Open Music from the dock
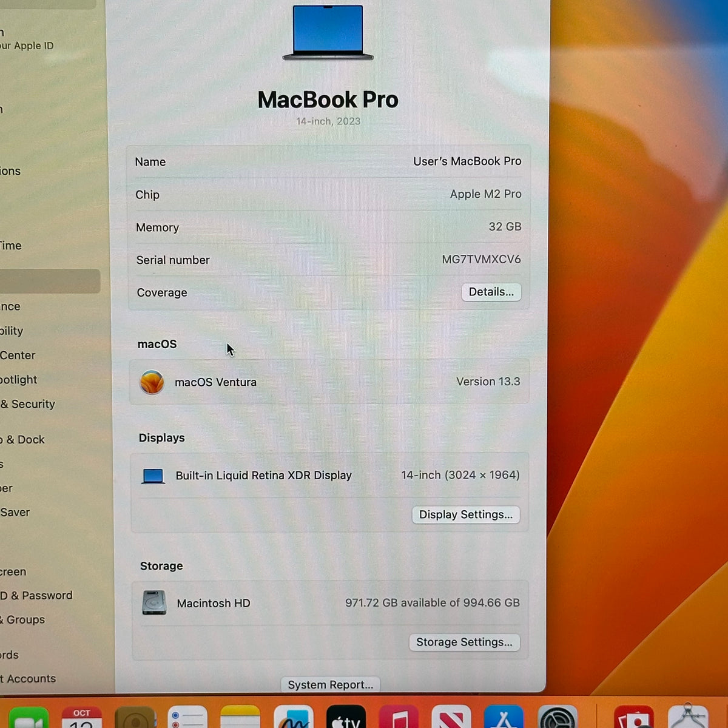The image size is (728, 728). (399, 718)
